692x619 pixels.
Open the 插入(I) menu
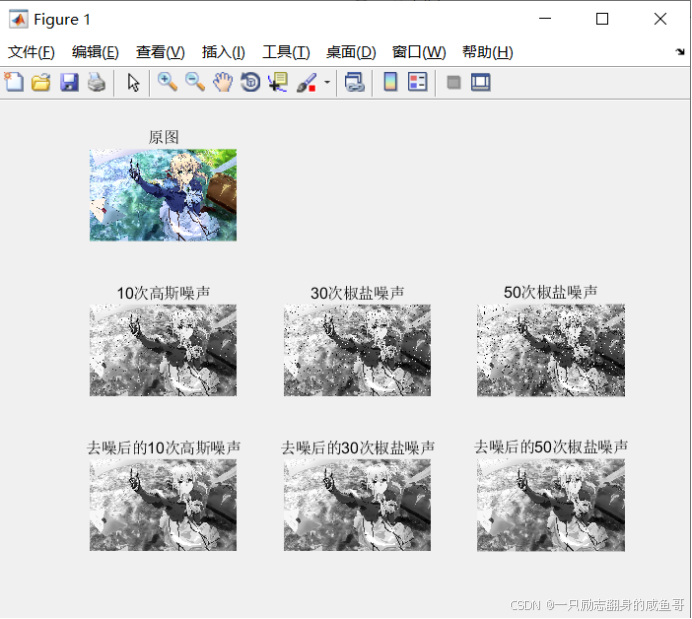223,52
